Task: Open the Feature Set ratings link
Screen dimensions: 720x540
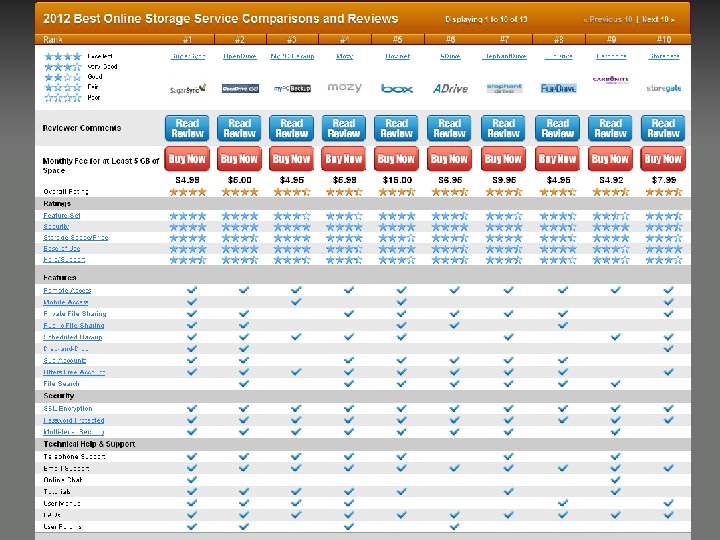Action: coord(62,215)
